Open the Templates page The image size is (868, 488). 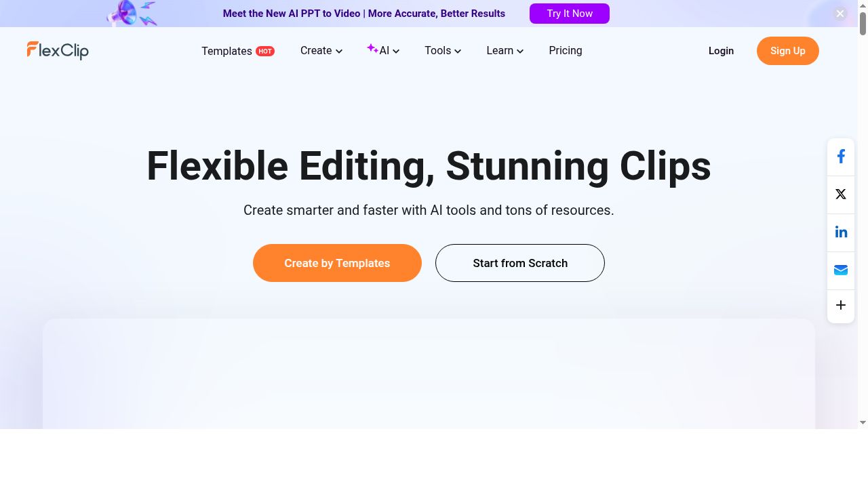(226, 51)
